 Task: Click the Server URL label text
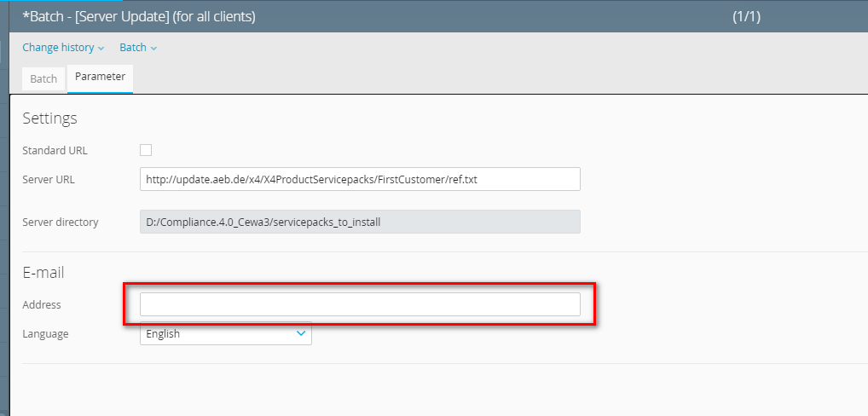[x=49, y=180]
